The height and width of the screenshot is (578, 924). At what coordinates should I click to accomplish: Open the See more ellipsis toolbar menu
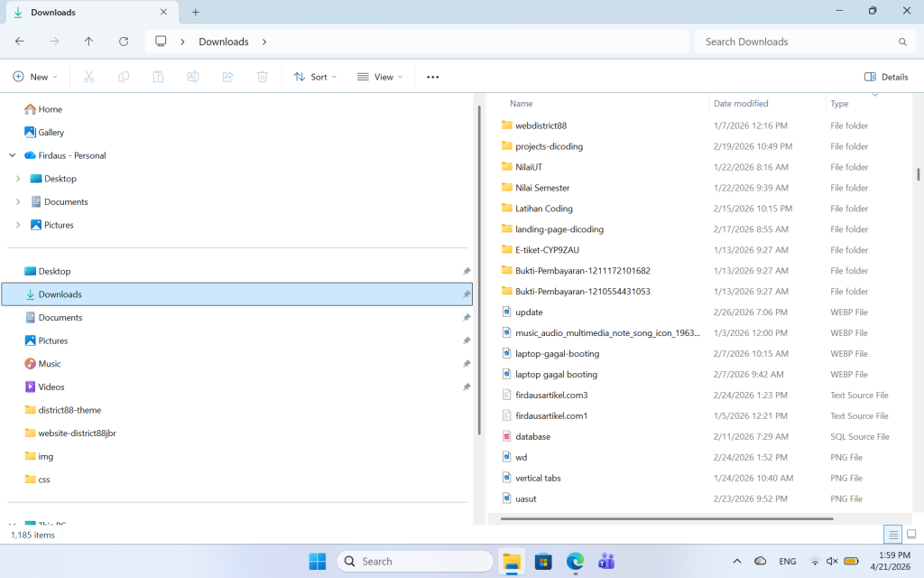(431, 77)
